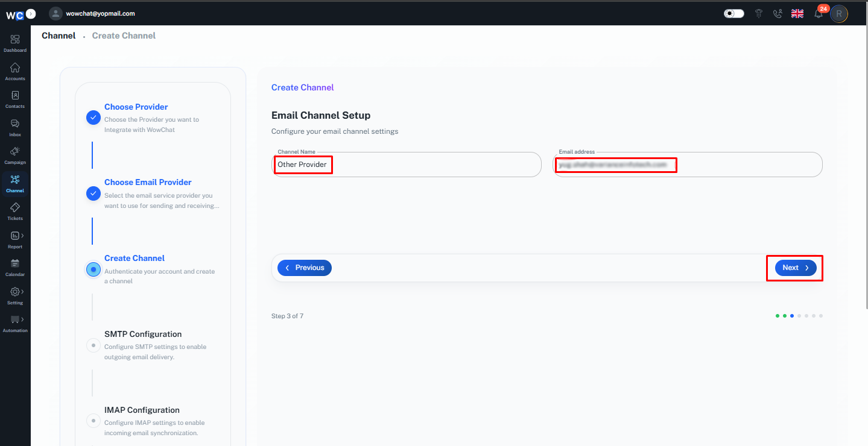Click the Email address input field
The width and height of the screenshot is (868, 446).
pos(688,165)
